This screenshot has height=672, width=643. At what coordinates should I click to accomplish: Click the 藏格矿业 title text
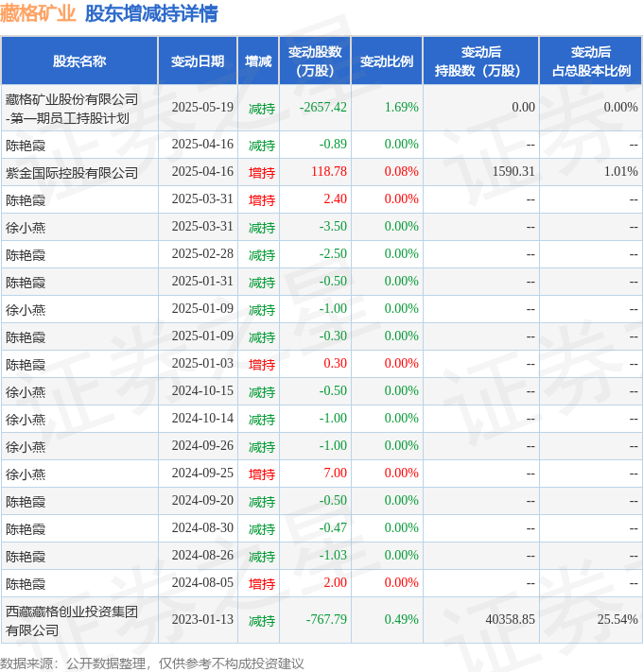38,13
